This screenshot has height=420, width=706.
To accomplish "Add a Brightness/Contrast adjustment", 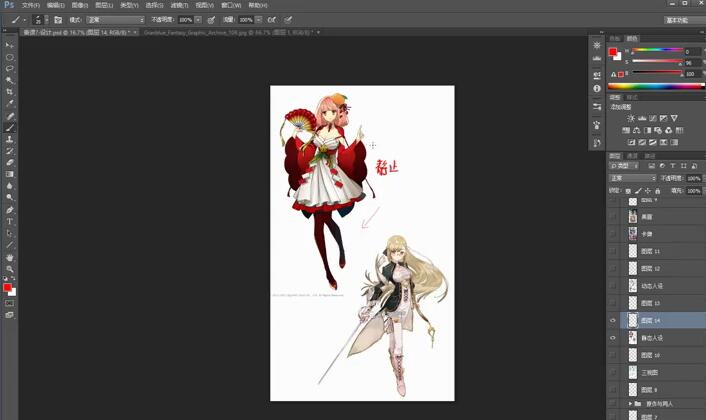I will point(631,118).
